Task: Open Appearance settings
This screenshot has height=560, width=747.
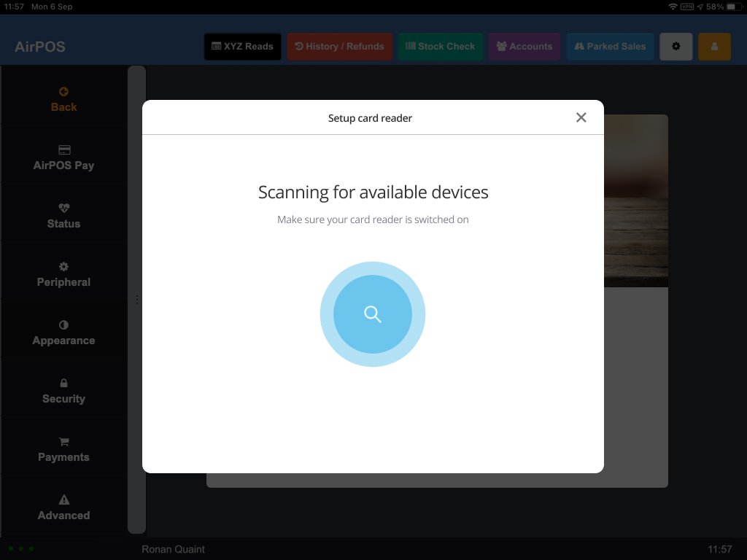Action: 63,332
